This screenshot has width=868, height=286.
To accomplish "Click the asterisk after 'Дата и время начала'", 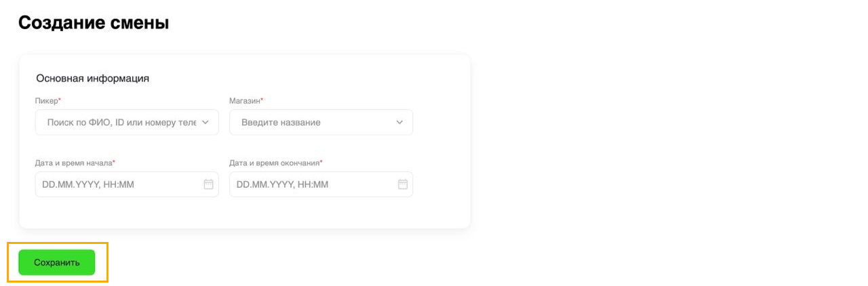I will point(114,162).
